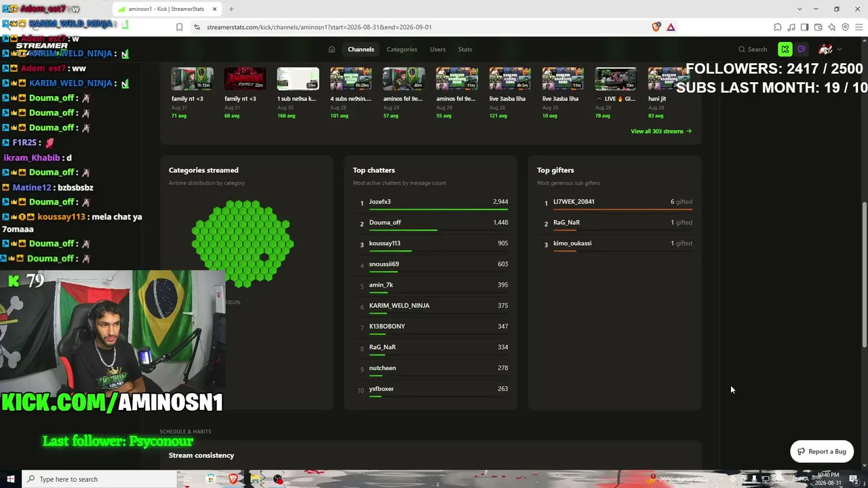Open the Channels nav tab
The width and height of the screenshot is (868, 488).
coord(361,49)
